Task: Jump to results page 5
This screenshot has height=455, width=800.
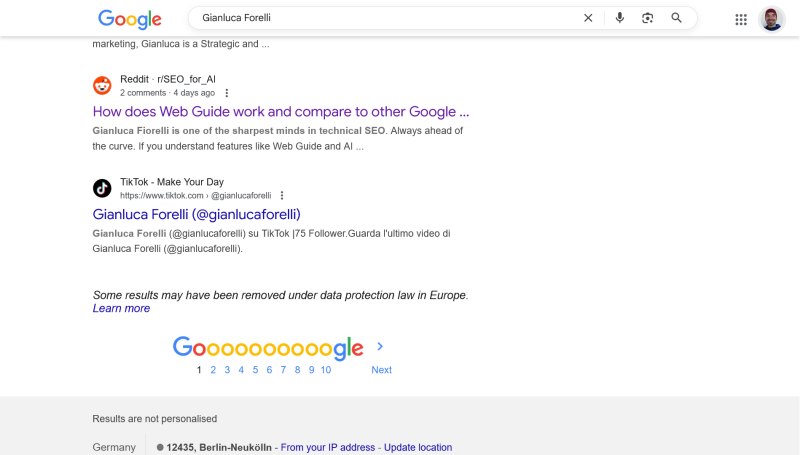Action: coord(255,370)
